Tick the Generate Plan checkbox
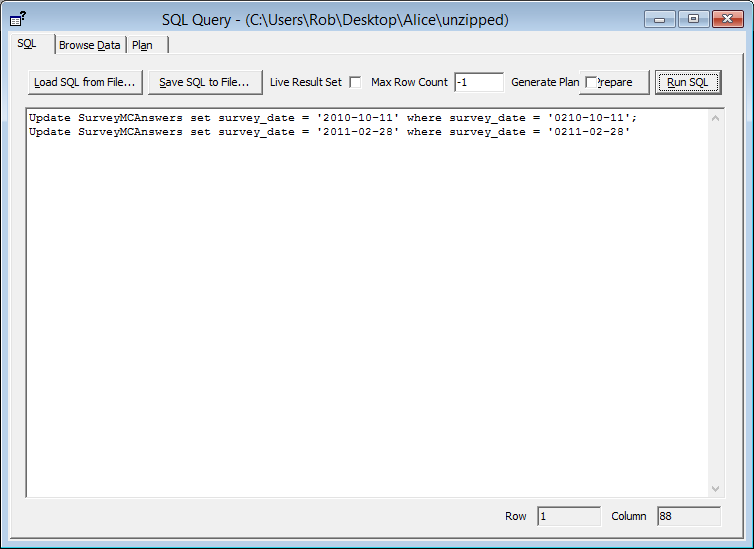Screen dimensions: 754x549 pos(591,82)
